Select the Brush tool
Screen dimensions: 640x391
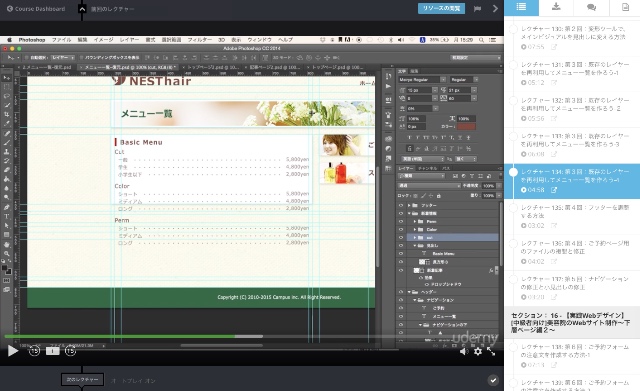(7, 142)
